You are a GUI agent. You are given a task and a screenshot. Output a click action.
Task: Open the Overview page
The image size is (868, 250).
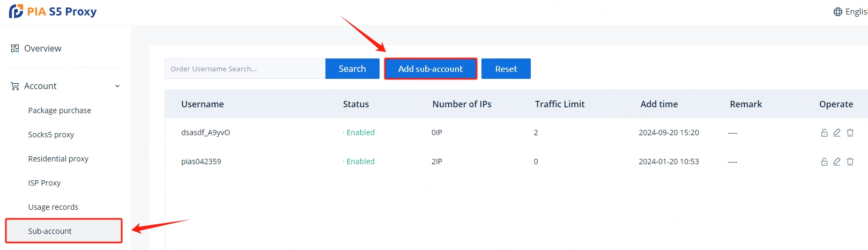click(42, 48)
